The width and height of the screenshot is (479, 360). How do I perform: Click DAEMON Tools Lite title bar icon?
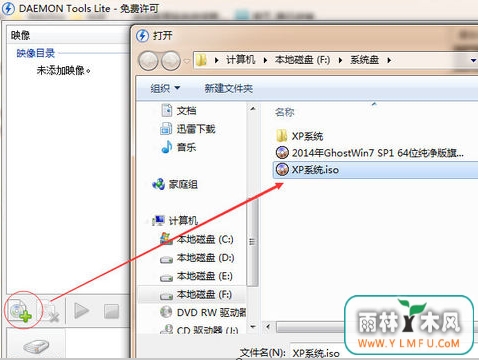(8, 9)
